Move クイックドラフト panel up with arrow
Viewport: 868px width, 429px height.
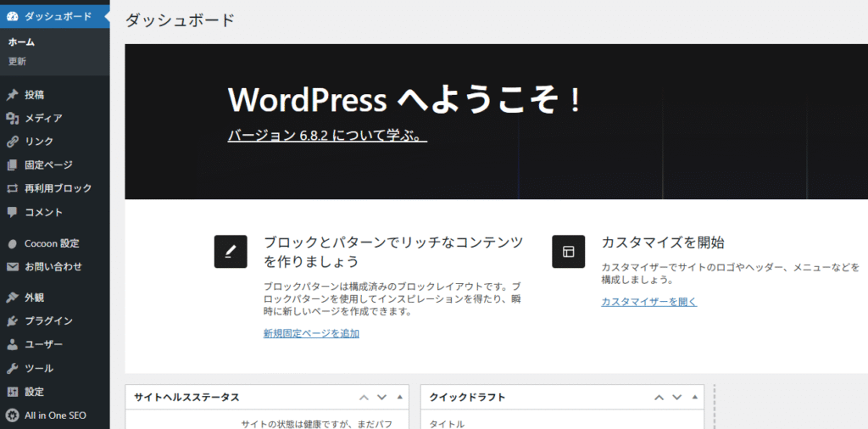659,397
